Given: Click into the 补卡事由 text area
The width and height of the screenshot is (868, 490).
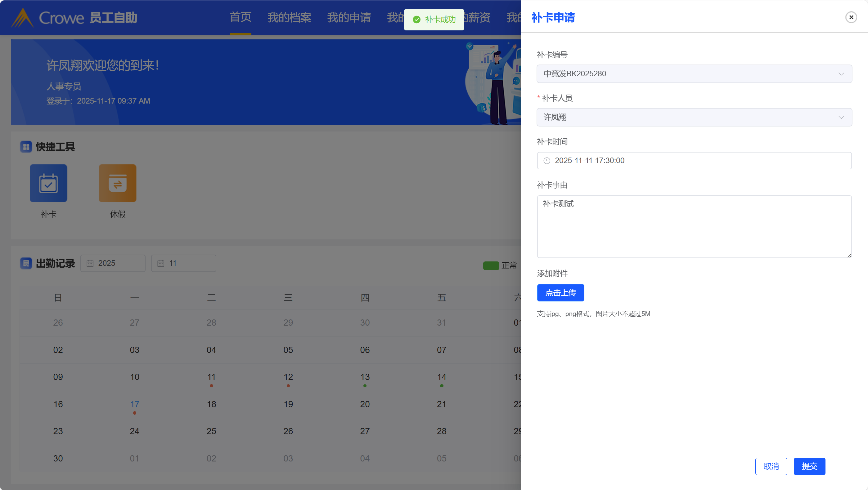Looking at the screenshot, I should pyautogui.click(x=694, y=227).
